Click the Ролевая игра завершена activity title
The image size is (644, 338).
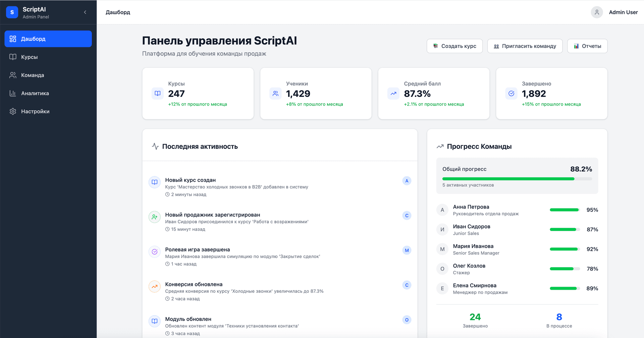click(198, 249)
